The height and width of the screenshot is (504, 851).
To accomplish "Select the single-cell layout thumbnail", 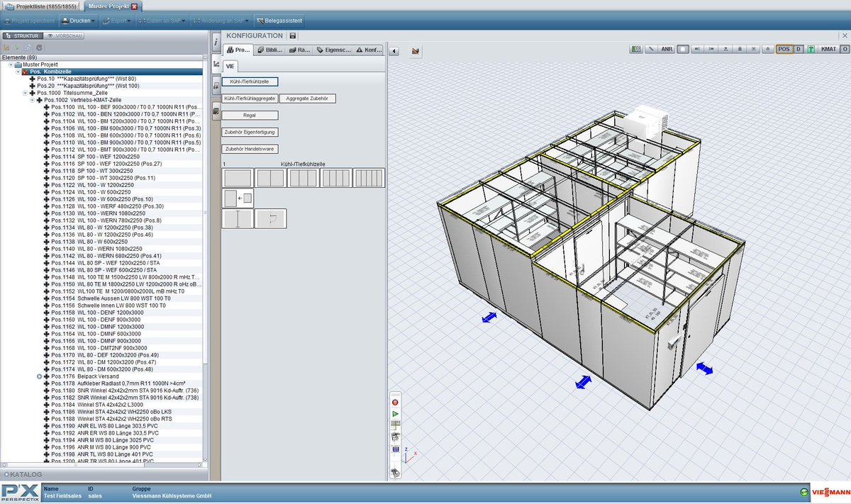I will pos(238,178).
